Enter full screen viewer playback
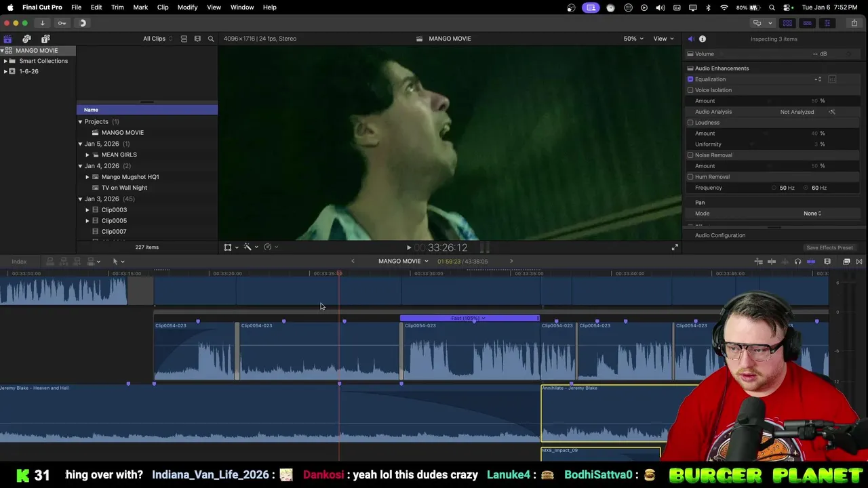Screen dimensions: 868x488 pyautogui.click(x=675, y=248)
